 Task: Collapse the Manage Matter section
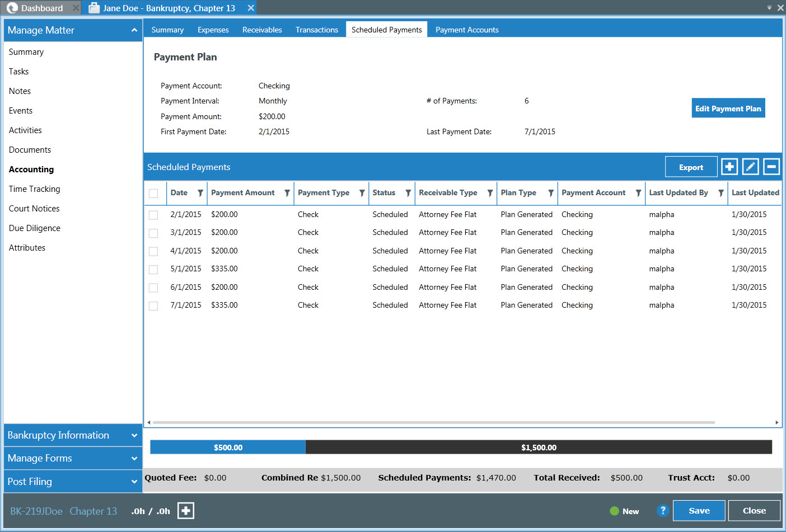tap(134, 30)
